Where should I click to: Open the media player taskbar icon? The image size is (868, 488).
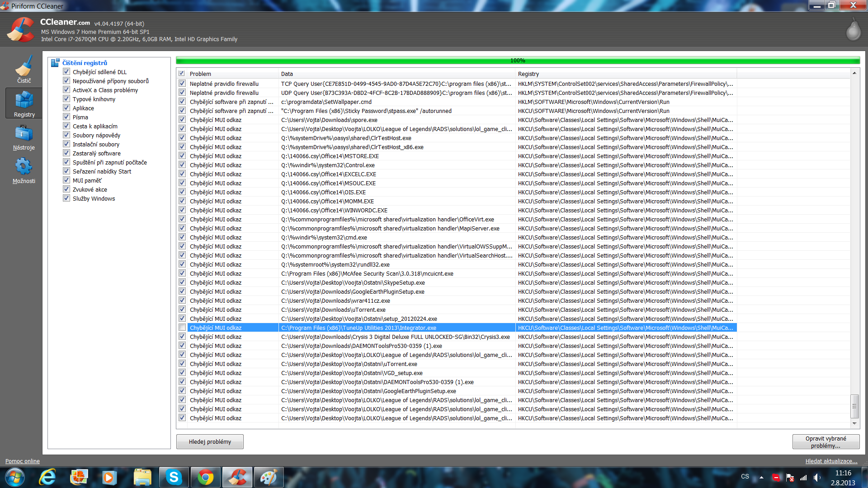coord(109,477)
